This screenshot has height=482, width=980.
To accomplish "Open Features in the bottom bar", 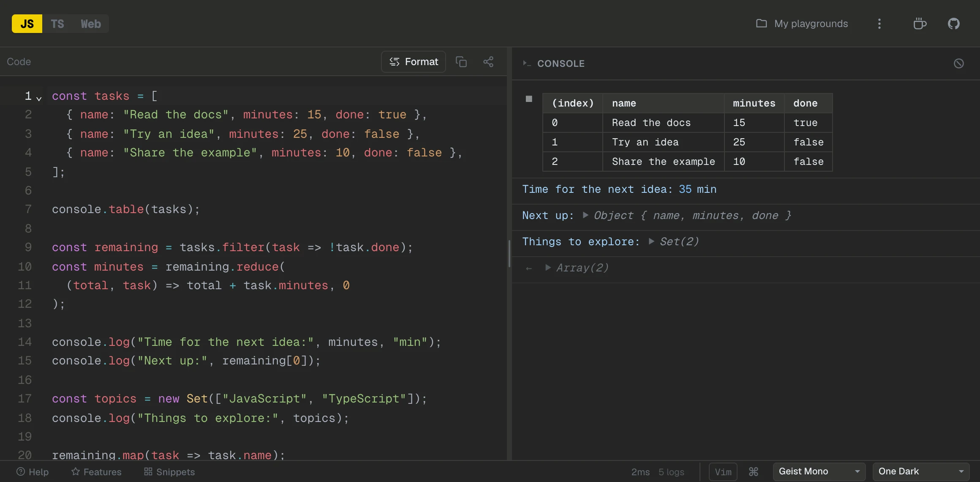I will (x=96, y=472).
